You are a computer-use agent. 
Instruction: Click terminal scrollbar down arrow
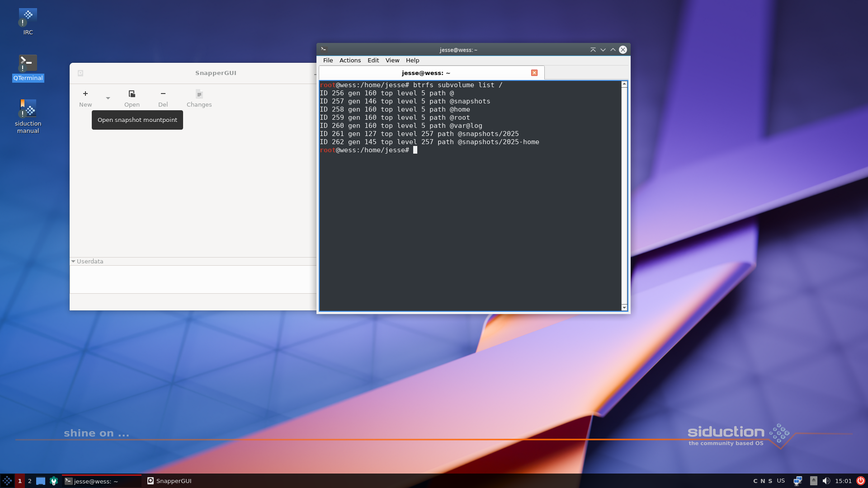point(624,308)
